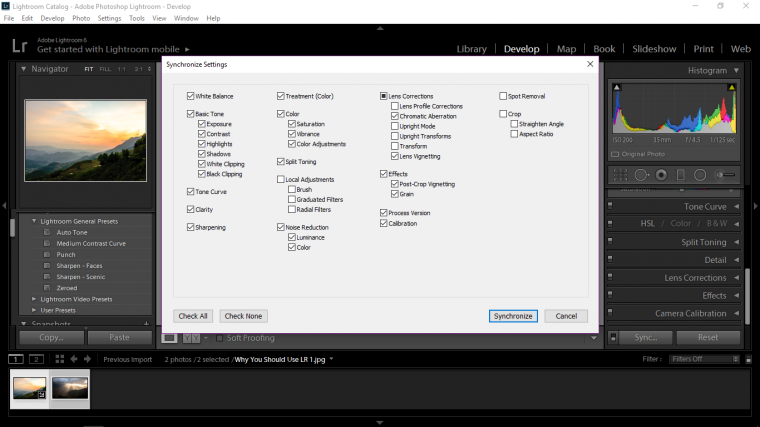This screenshot has width=760, height=427.
Task: Click the Lr logo identity plate
Action: click(19, 46)
